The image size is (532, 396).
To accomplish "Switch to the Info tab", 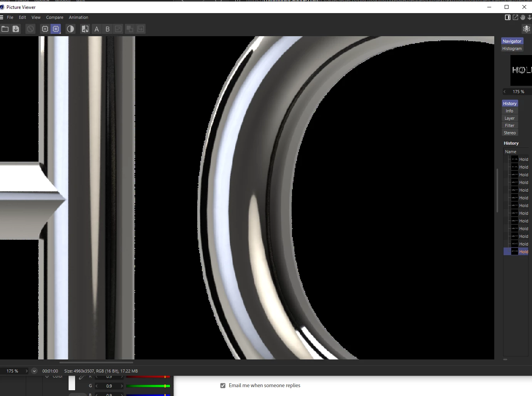I will coord(510,111).
